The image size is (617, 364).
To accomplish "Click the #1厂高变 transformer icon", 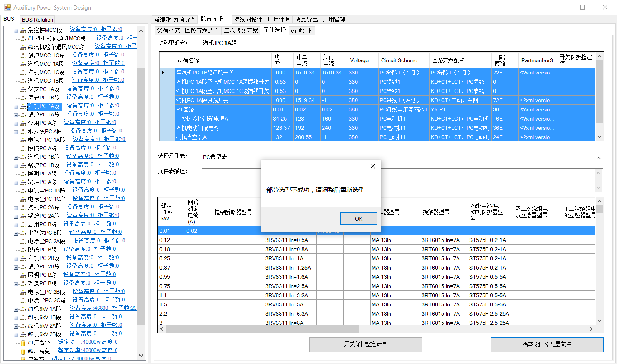I will pos(23,342).
